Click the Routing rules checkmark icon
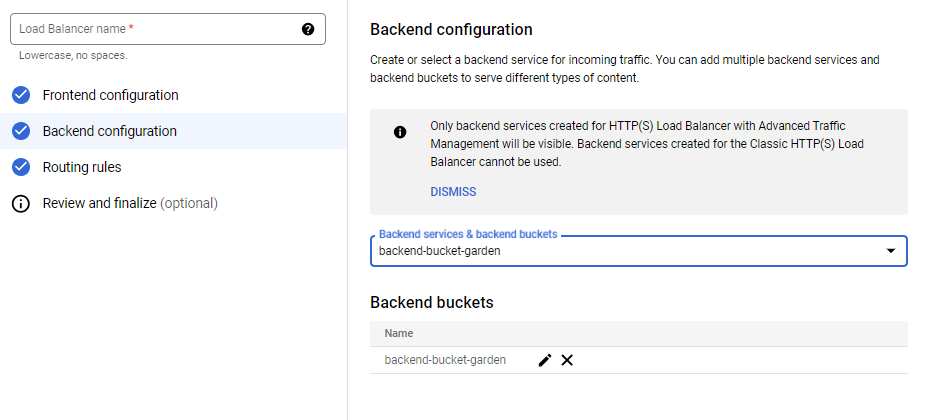 tap(20, 167)
